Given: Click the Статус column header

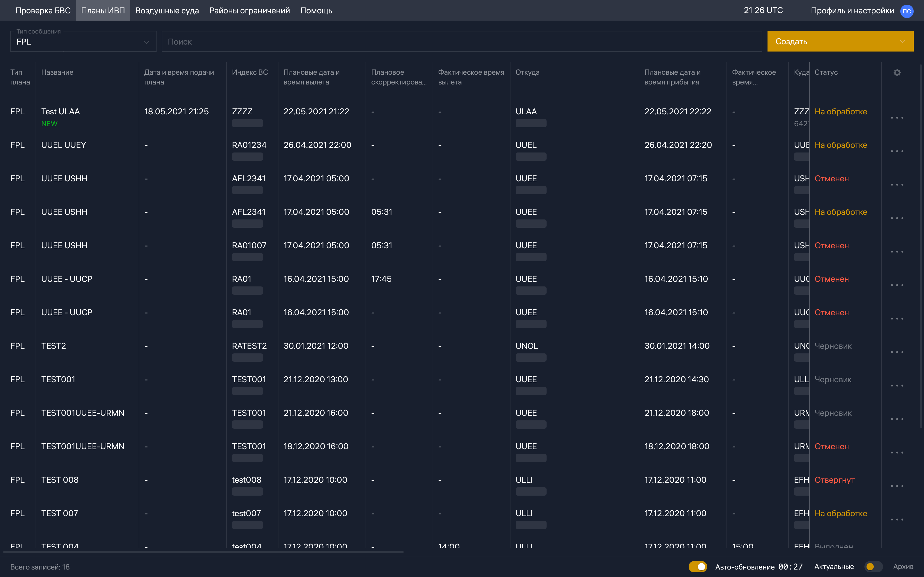Looking at the screenshot, I should tap(826, 72).
